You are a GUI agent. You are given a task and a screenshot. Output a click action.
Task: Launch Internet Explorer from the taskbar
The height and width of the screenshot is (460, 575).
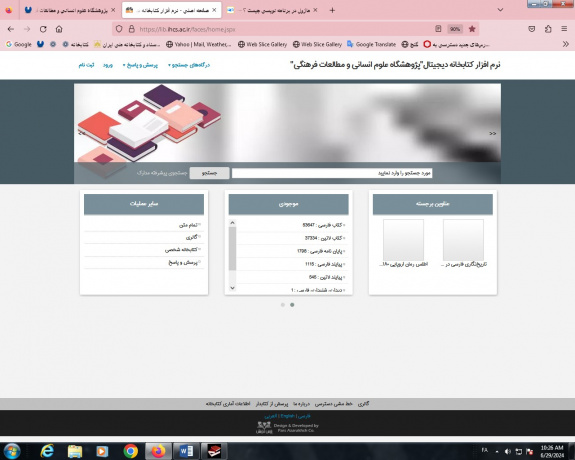(x=47, y=451)
